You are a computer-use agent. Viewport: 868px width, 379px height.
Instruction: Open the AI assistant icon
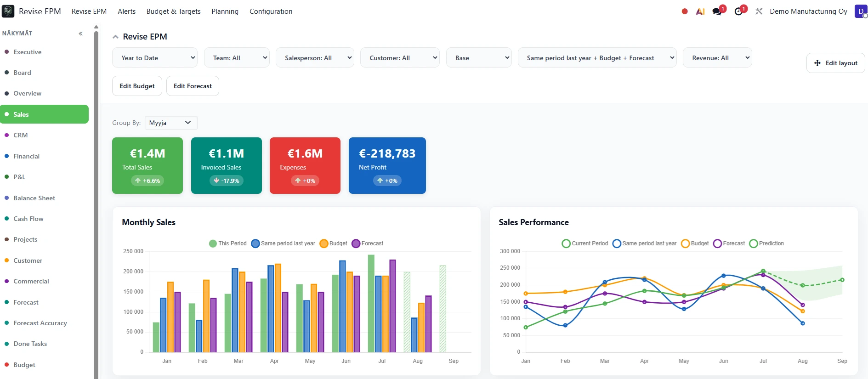coord(700,11)
